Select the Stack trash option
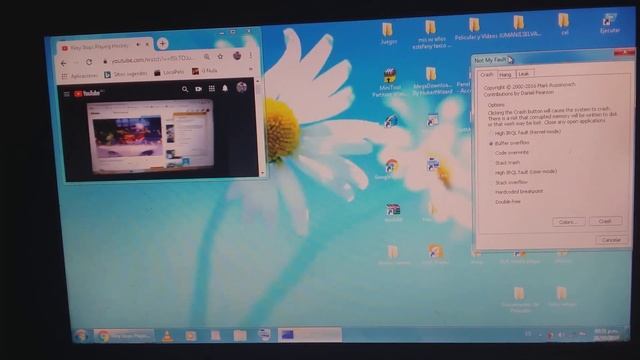 tap(505, 163)
